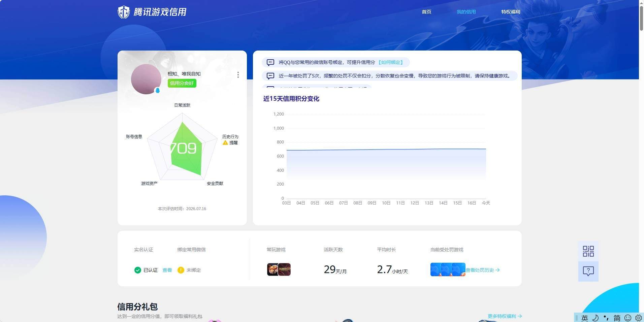Click the 【如何绑定】 link
Image resolution: width=644 pixels, height=322 pixels.
point(391,62)
